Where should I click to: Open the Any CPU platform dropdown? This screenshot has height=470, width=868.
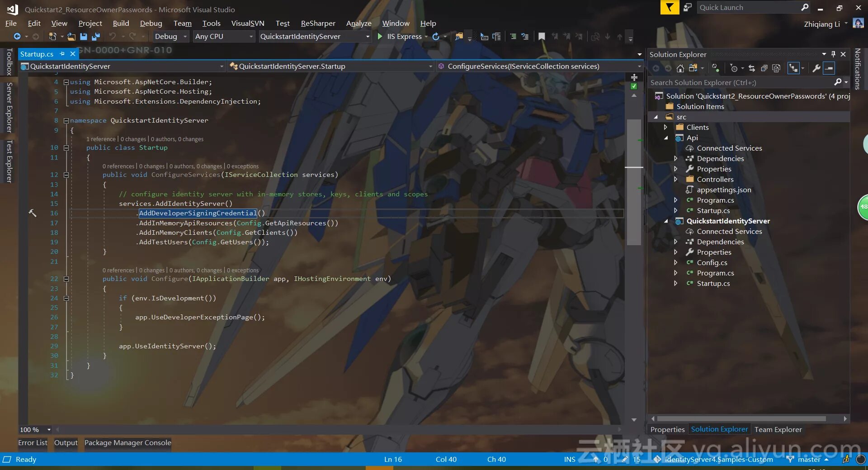tap(224, 37)
